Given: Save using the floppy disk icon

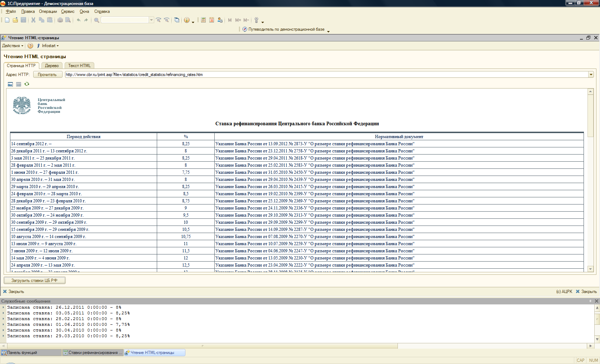Looking at the screenshot, I should (x=24, y=20).
